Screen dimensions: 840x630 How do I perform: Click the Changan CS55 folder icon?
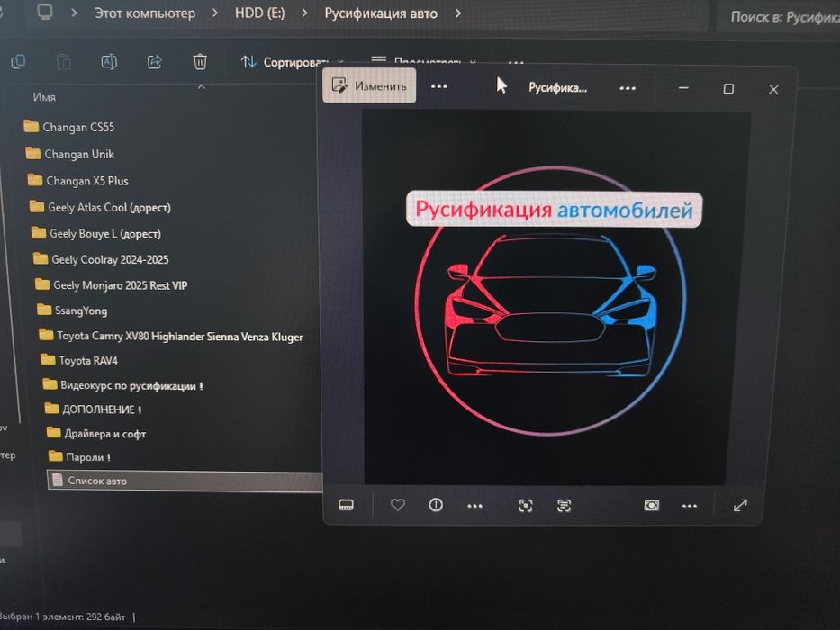[x=32, y=126]
